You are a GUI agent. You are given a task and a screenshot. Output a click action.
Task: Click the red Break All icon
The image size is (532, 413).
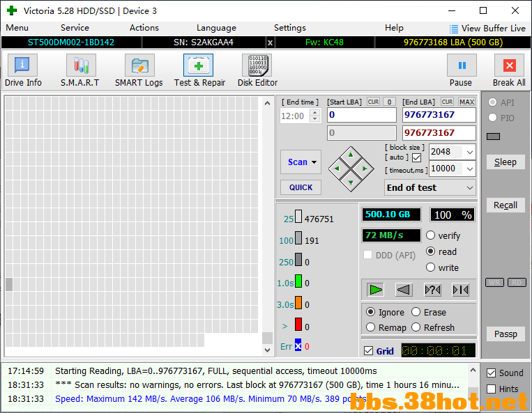point(509,65)
